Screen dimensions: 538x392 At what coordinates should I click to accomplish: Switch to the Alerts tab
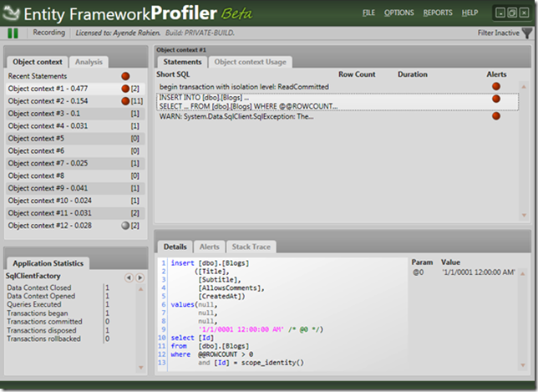click(210, 247)
